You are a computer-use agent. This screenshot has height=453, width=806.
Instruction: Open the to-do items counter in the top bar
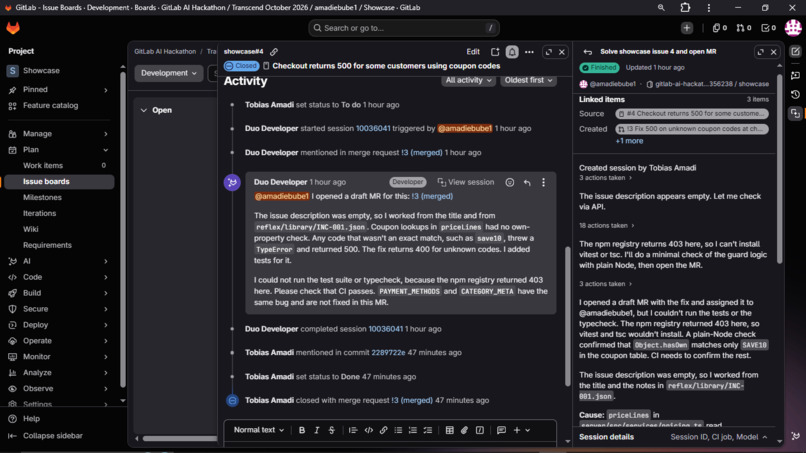coord(768,28)
